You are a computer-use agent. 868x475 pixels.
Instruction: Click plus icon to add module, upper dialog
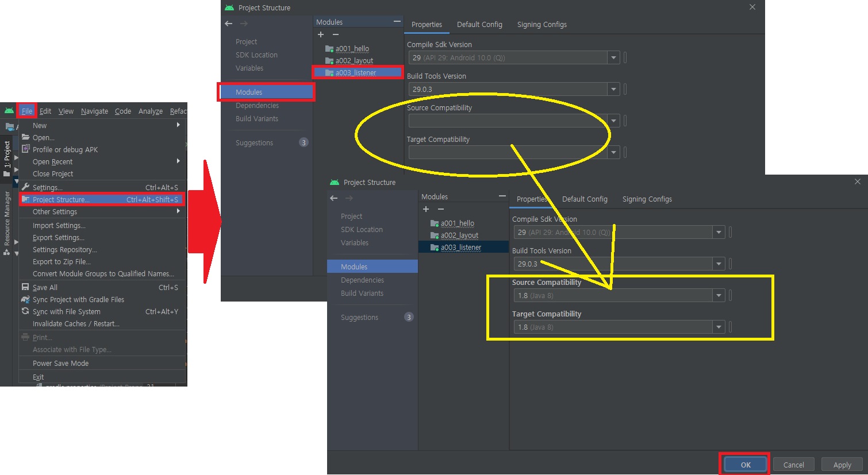click(x=321, y=34)
